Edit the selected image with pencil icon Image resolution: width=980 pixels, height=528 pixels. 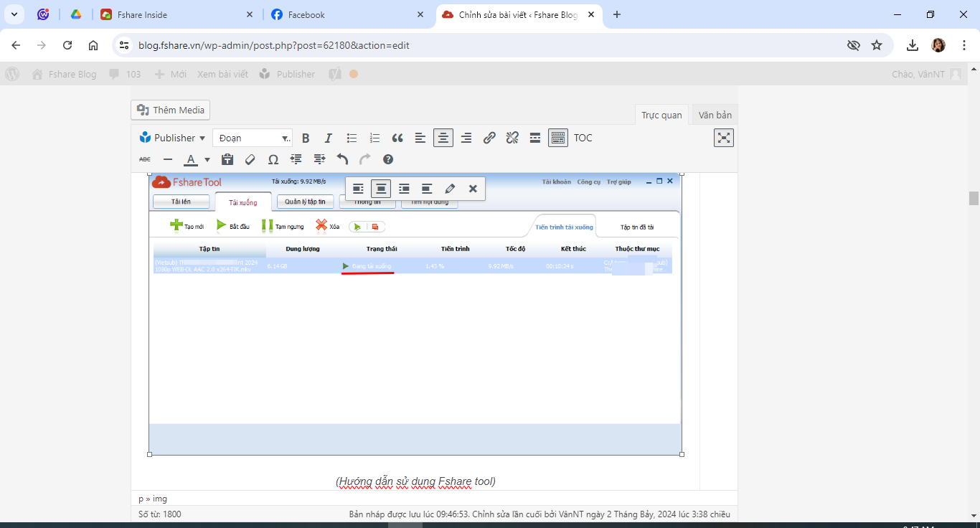click(x=450, y=189)
